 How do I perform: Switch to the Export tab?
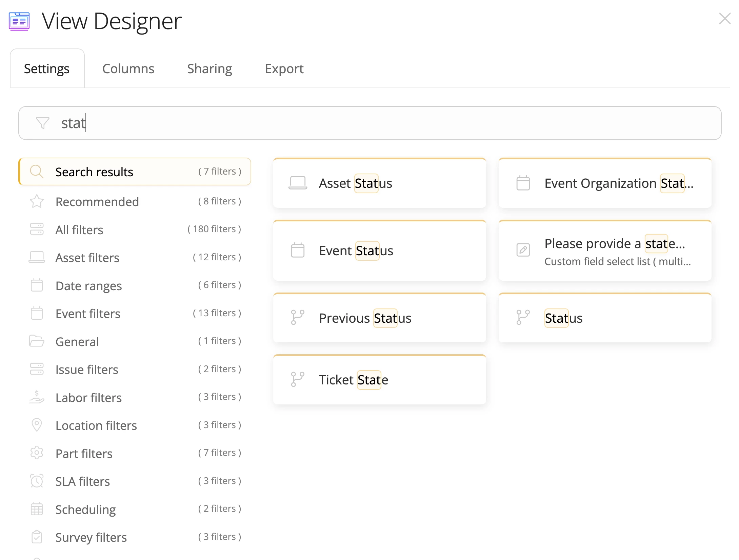(x=284, y=69)
